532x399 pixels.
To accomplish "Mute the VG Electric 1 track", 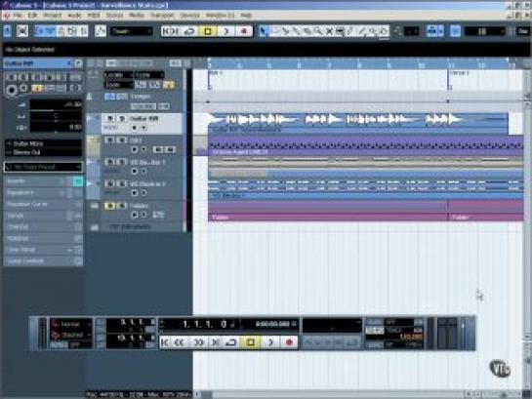I will 109,184.
